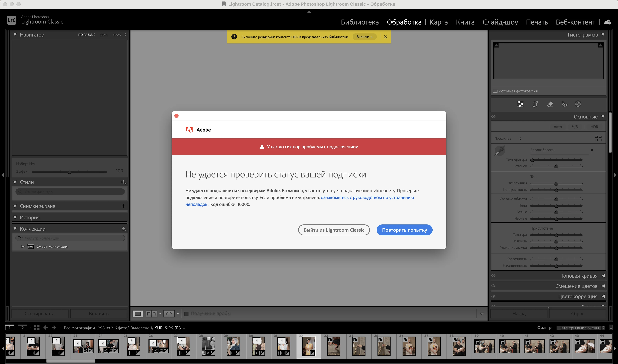Enable the Исходная фотография checkbox
The image size is (618, 364).
pos(495,91)
